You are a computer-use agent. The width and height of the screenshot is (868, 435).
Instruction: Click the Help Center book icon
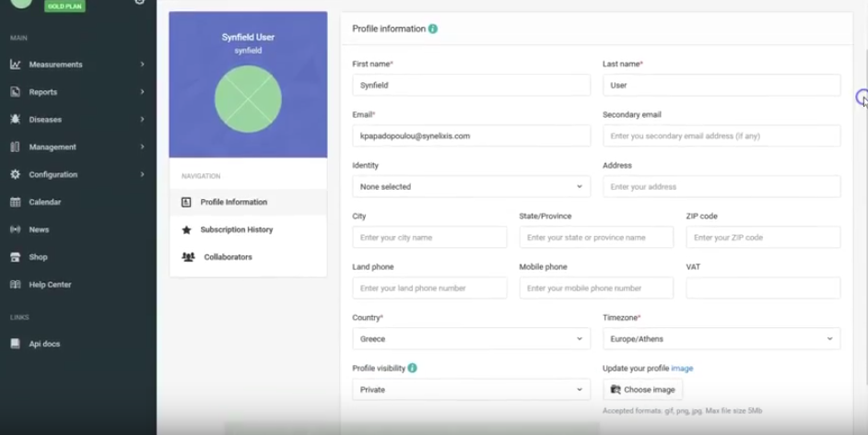click(16, 285)
